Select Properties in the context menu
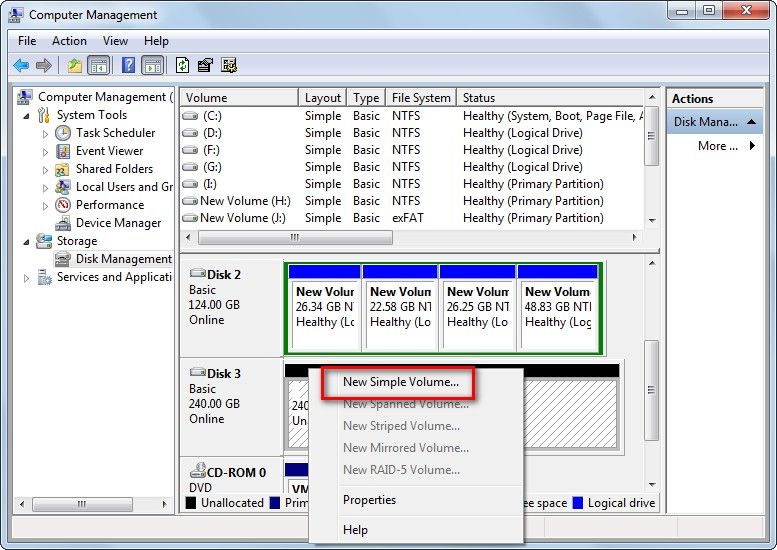This screenshot has height=550, width=777. click(x=369, y=499)
